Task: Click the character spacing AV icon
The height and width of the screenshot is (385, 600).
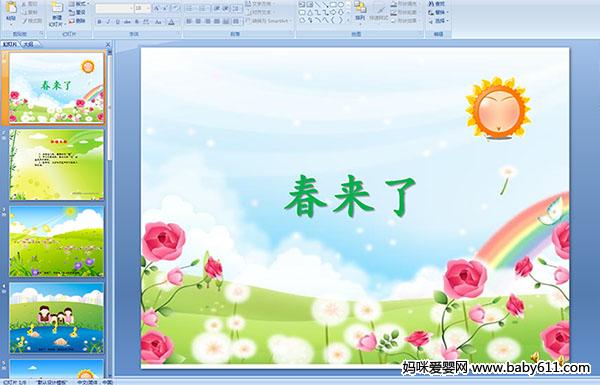Action: coord(147,22)
